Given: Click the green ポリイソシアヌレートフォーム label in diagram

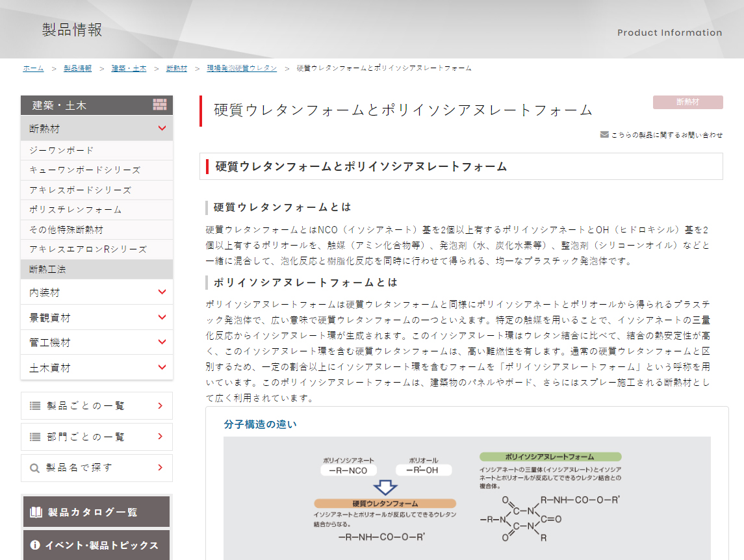Looking at the screenshot, I should (x=550, y=457).
